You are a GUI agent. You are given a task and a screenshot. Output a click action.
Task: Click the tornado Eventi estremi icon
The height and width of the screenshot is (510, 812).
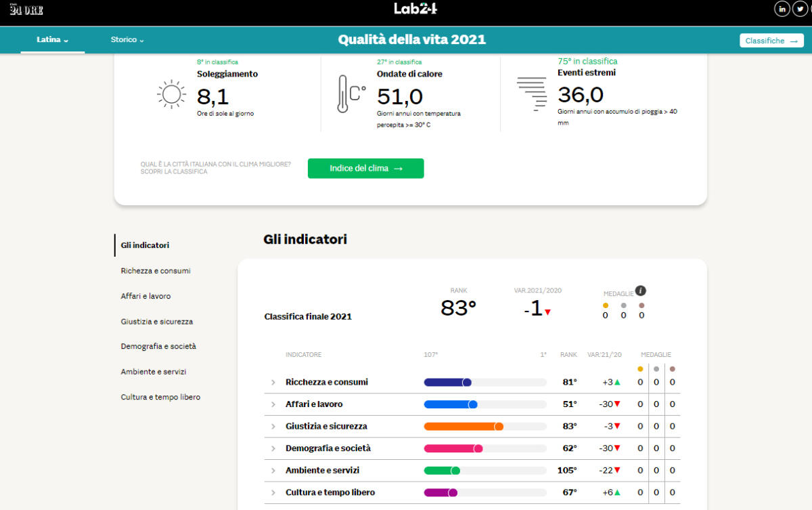click(532, 93)
